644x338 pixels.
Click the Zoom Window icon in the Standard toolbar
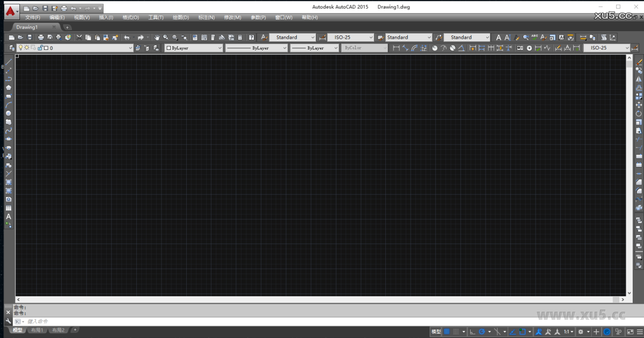(x=175, y=37)
